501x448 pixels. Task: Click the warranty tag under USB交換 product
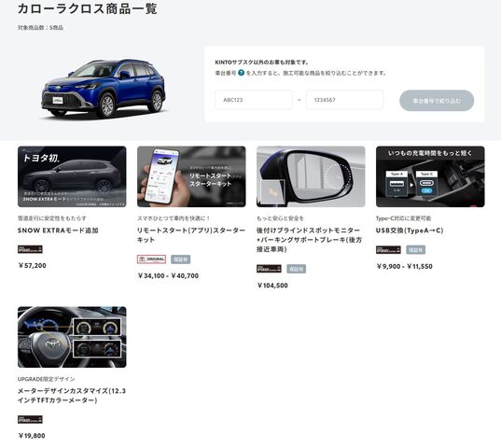pyautogui.click(x=416, y=249)
